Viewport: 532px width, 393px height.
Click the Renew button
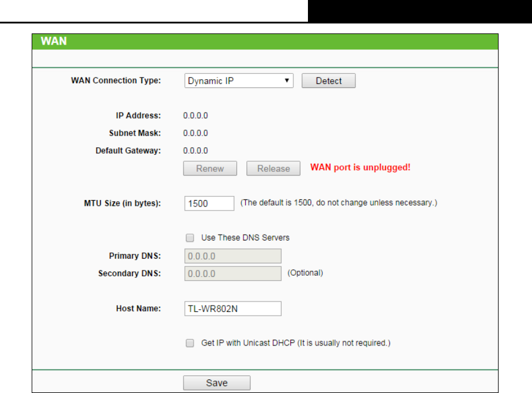coord(210,168)
